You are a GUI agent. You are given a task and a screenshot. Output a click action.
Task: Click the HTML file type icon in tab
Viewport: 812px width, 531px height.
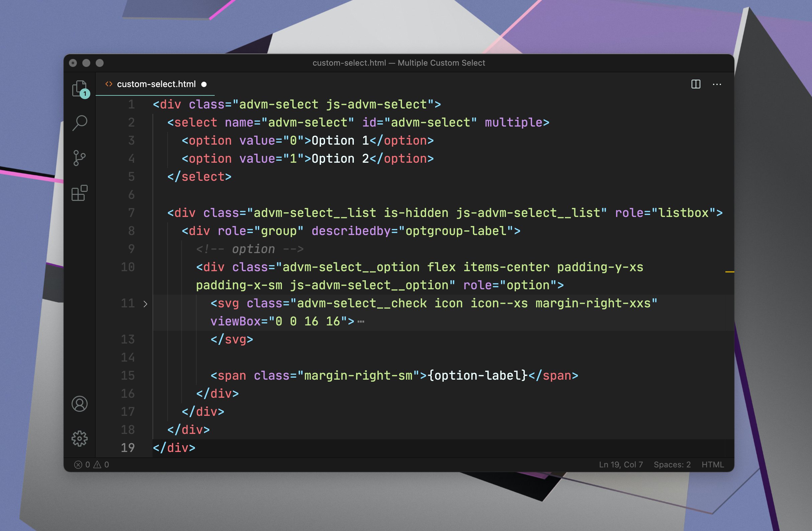coord(109,84)
